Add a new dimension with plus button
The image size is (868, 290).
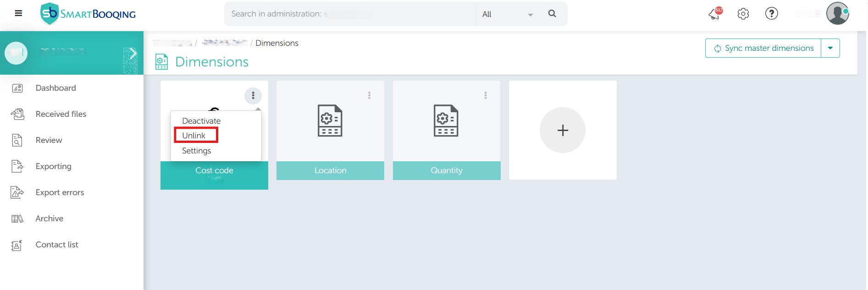(562, 130)
